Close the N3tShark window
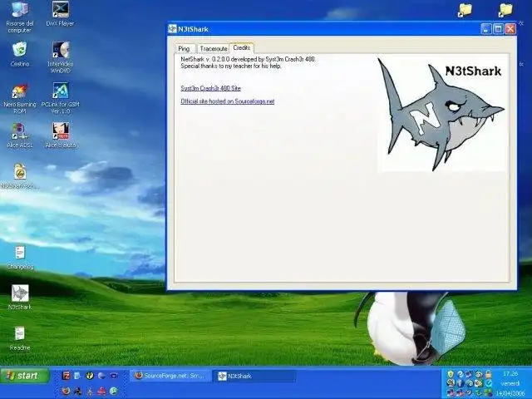 click(510, 29)
